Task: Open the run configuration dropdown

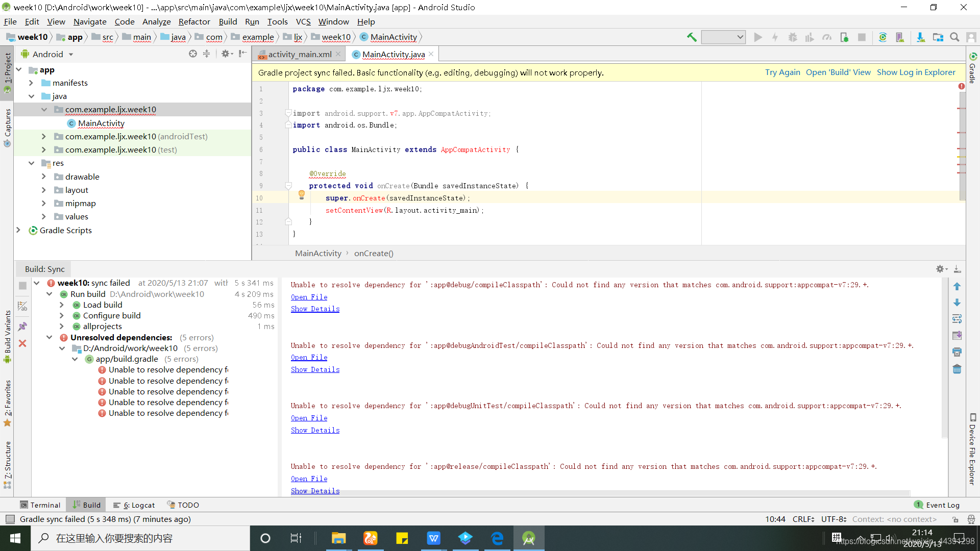Action: [723, 37]
